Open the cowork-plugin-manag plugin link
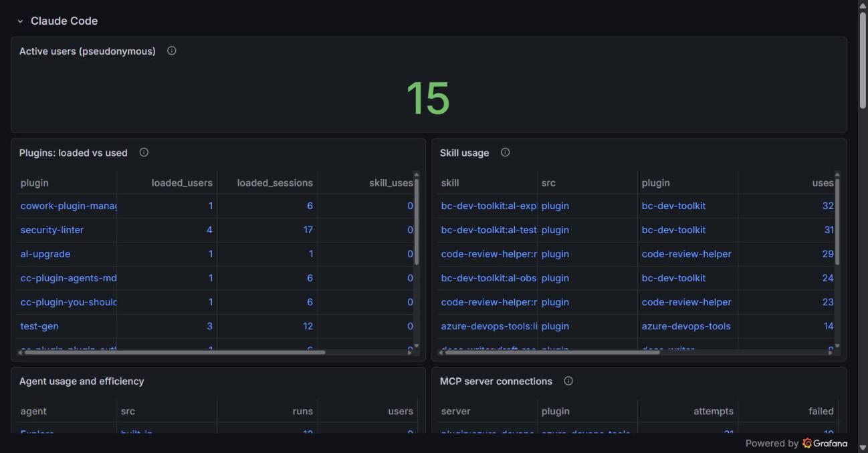The width and height of the screenshot is (868, 453). pyautogui.click(x=68, y=206)
